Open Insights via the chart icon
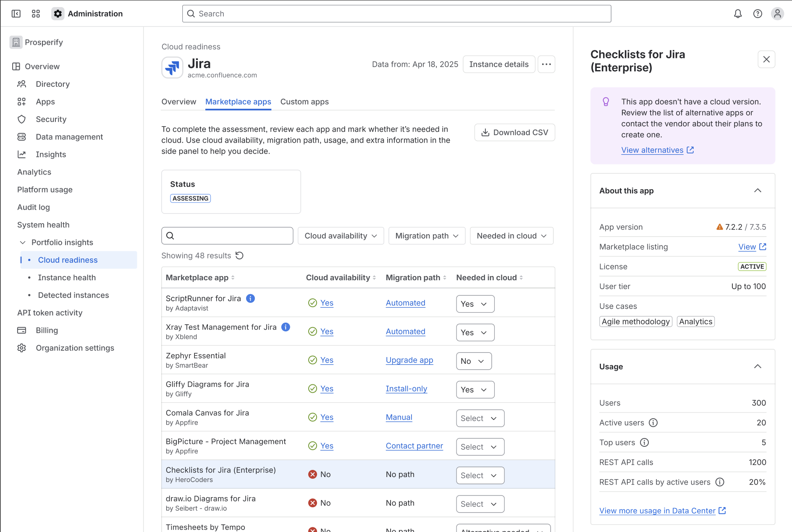792x532 pixels. [22, 154]
